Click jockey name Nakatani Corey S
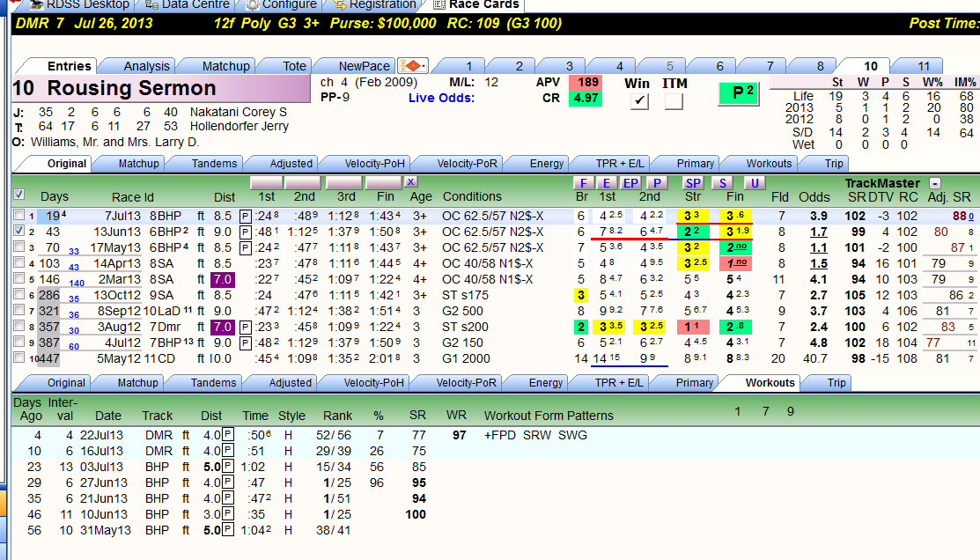This screenshot has width=980, height=560. [x=238, y=112]
